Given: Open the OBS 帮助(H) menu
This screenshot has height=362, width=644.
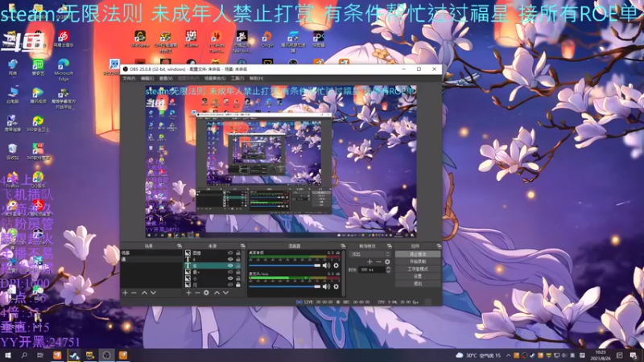Looking at the screenshot, I should pos(256,78).
